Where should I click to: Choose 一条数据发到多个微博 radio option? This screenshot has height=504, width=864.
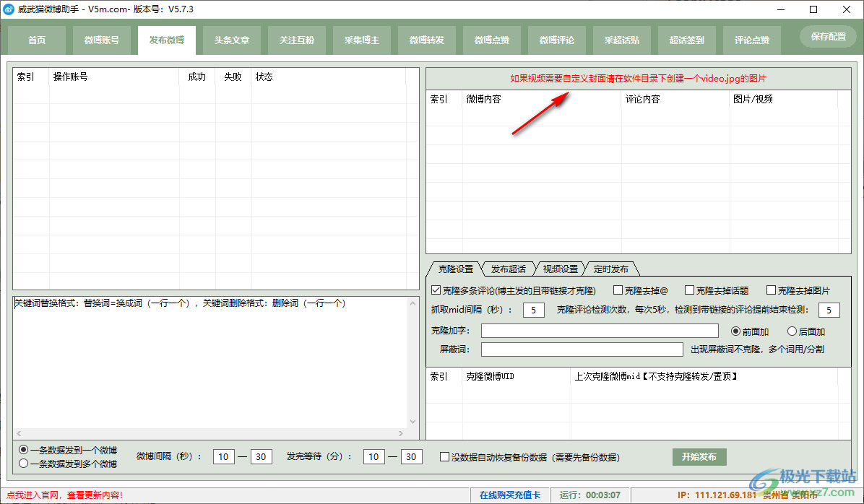pos(23,464)
